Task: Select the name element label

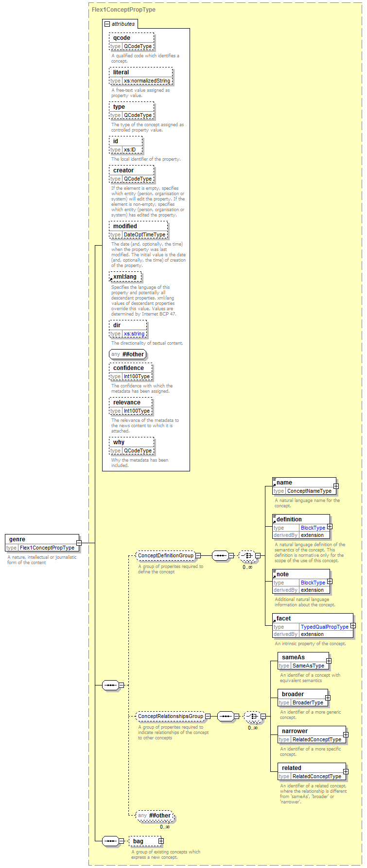Action: coord(284,483)
